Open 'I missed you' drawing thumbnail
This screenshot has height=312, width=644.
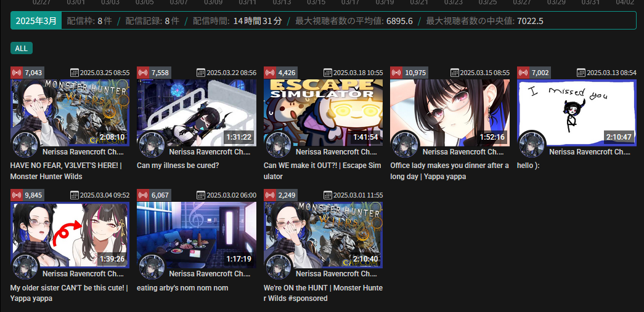pyautogui.click(x=577, y=113)
